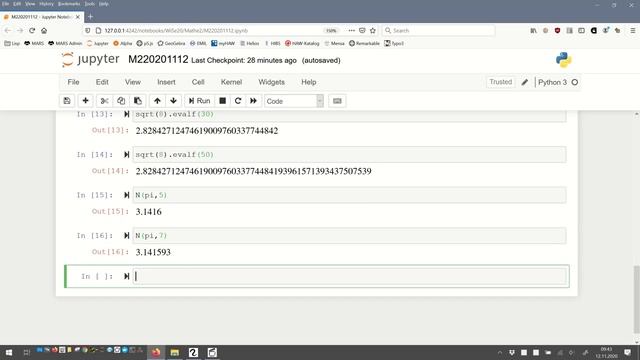Run cell 15 using its side run icon
This screenshot has width=640, height=360.
point(127,195)
